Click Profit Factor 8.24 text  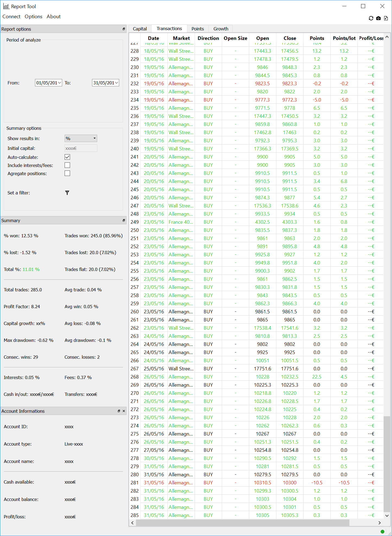pyautogui.click(x=22, y=307)
